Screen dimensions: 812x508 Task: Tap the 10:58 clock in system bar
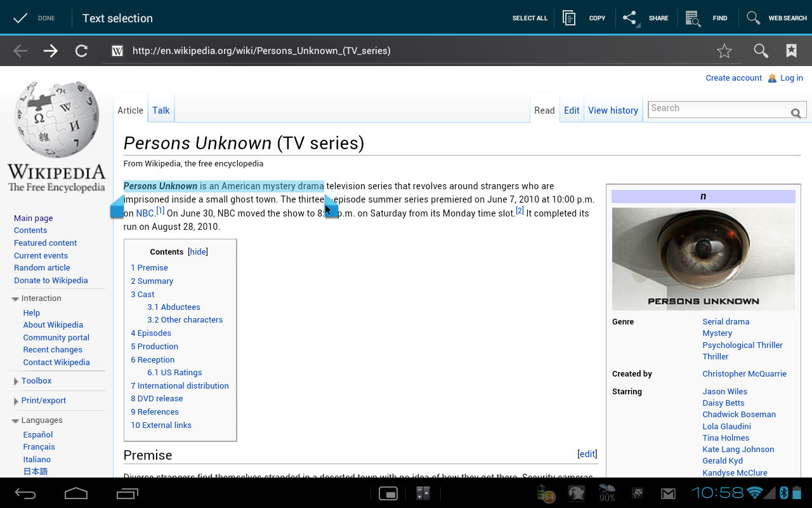click(717, 493)
